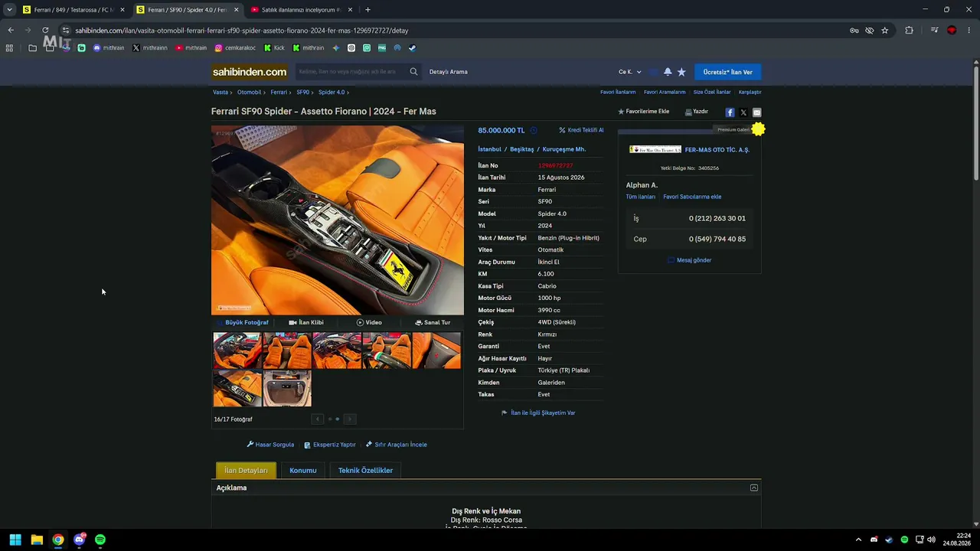Viewport: 980px width, 551px height.
Task: Open the Video tab
Action: tap(369, 323)
